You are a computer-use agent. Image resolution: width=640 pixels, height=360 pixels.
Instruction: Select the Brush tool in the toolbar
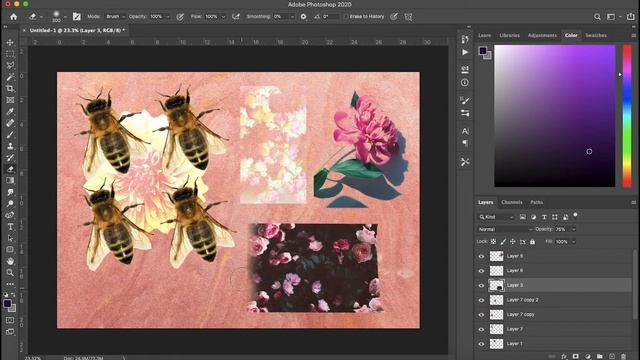[10, 134]
